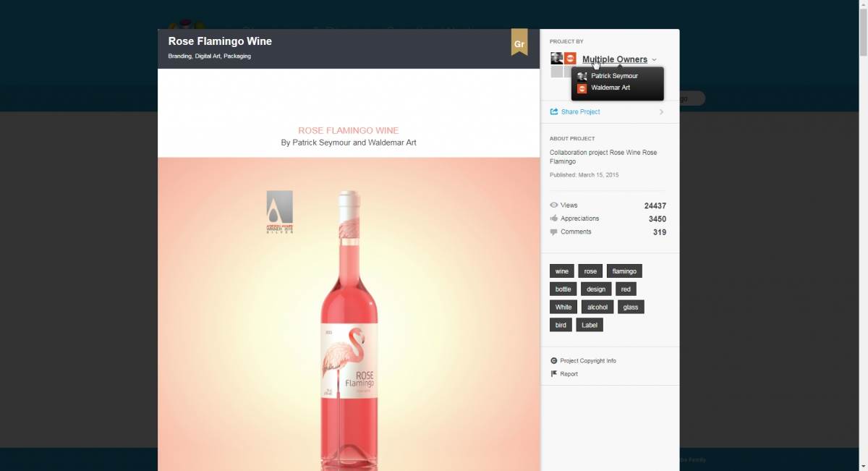Screen dimensions: 868x471
Task: Click the 'Label' tag
Action: tap(590, 325)
